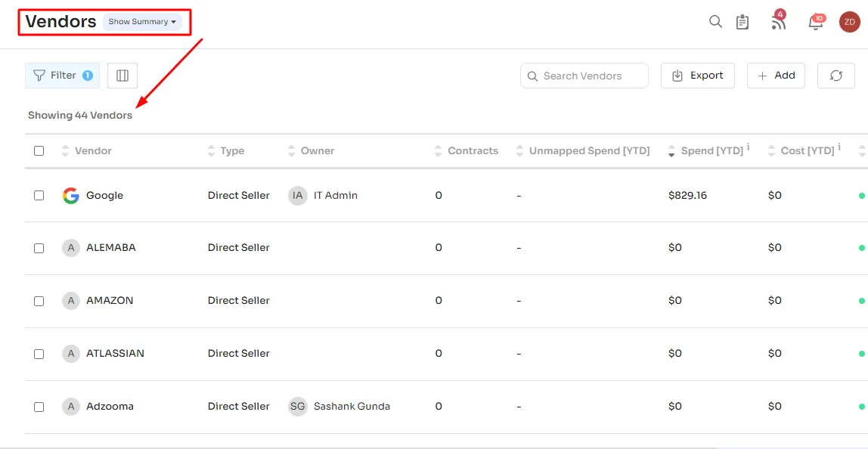This screenshot has width=868, height=449.
Task: Click the info icon beside Cost [YTD]
Action: coord(839,147)
